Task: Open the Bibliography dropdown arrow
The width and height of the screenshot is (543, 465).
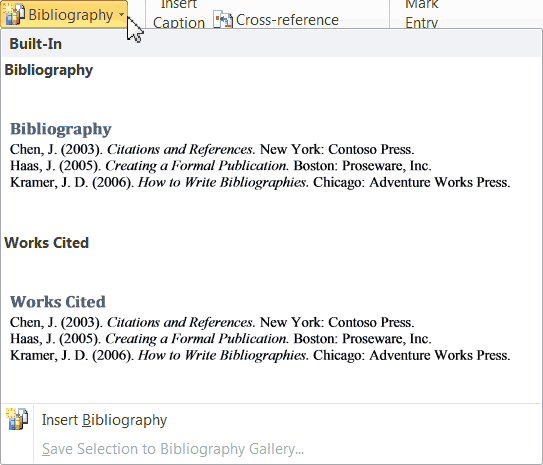Action: coord(121,15)
